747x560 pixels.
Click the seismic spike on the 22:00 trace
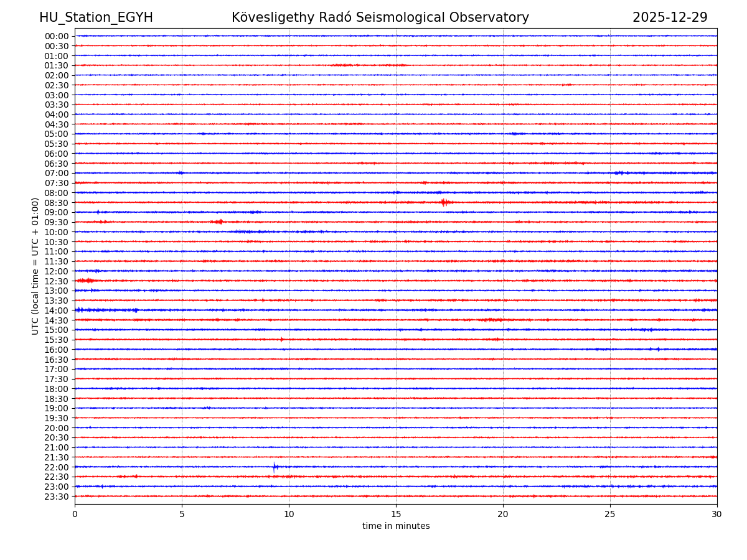point(275,467)
